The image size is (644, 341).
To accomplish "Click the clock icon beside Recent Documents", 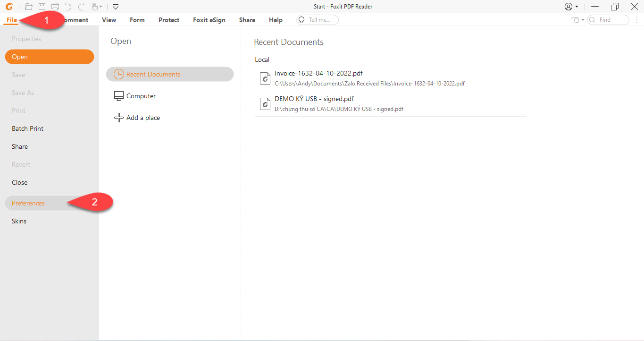I will pos(119,74).
